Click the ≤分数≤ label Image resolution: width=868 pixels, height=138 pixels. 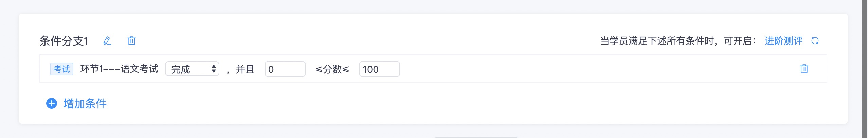pyautogui.click(x=332, y=69)
